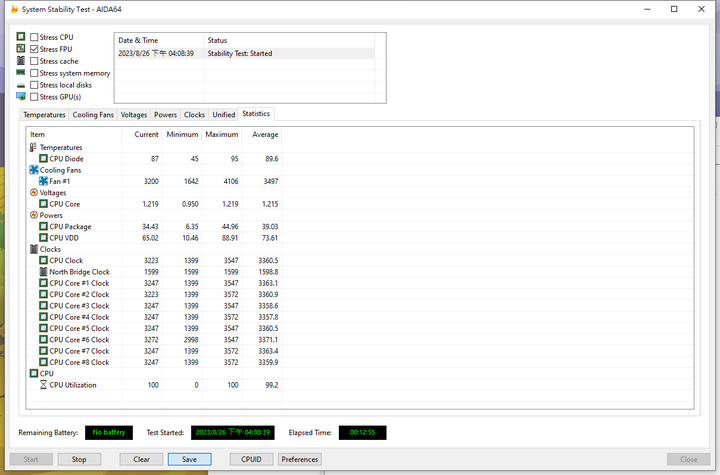Screen dimensions: 720x475
Task: Click the CPU group green square icon
Action: tap(34, 373)
